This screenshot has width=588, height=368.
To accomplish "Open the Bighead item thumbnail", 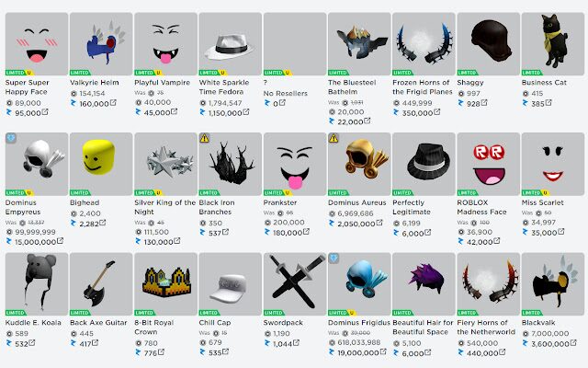I will [x=101, y=164].
